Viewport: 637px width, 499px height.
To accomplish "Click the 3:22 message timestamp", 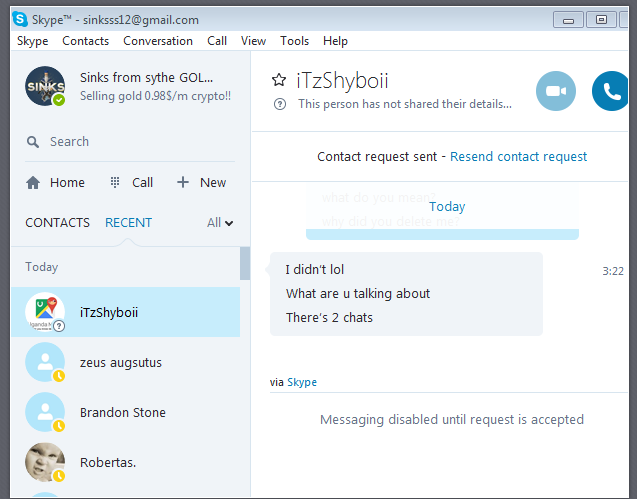I will [613, 271].
